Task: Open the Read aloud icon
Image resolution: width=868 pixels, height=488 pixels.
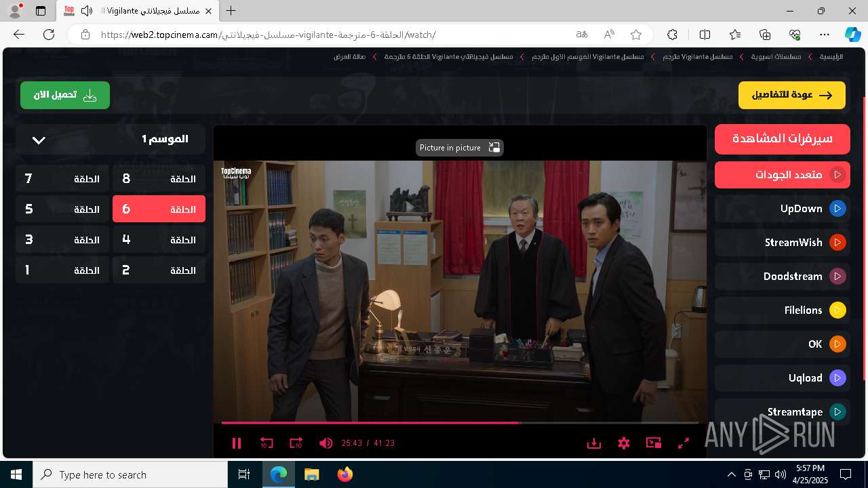Action: point(609,35)
